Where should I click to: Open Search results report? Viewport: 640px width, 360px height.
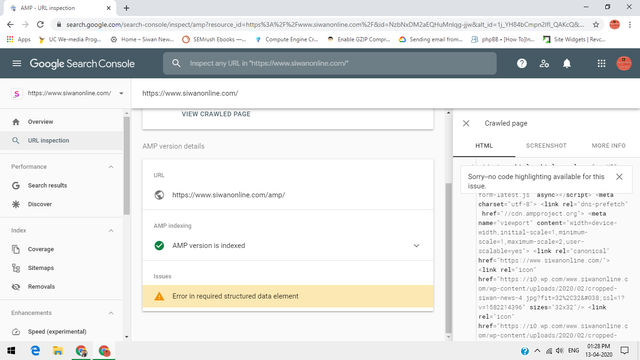click(x=61, y=185)
